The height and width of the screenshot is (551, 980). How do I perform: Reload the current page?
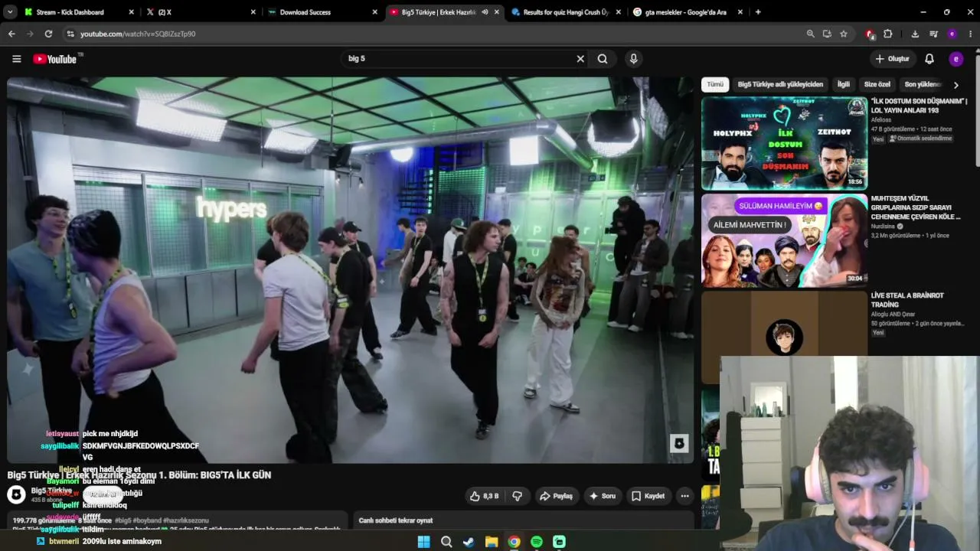[48, 34]
